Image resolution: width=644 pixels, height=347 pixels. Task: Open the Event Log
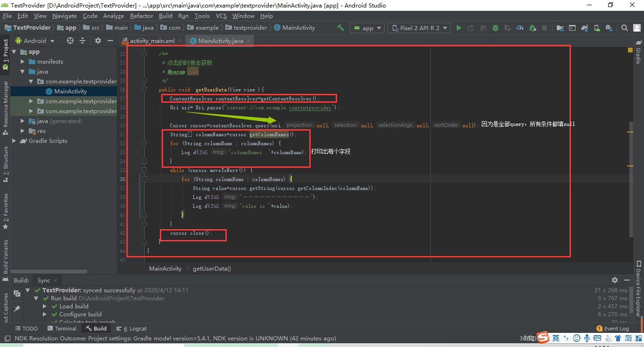pos(613,329)
